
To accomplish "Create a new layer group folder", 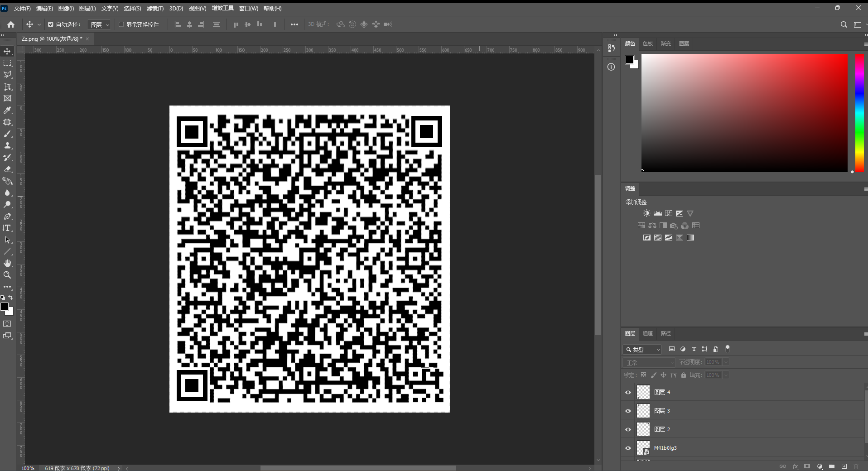I will click(832, 466).
